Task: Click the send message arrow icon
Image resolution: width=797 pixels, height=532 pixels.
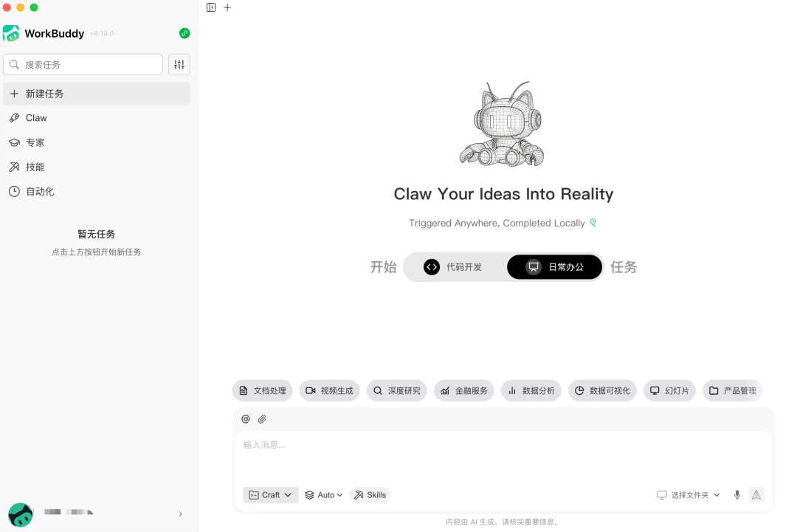Action: 756,495
